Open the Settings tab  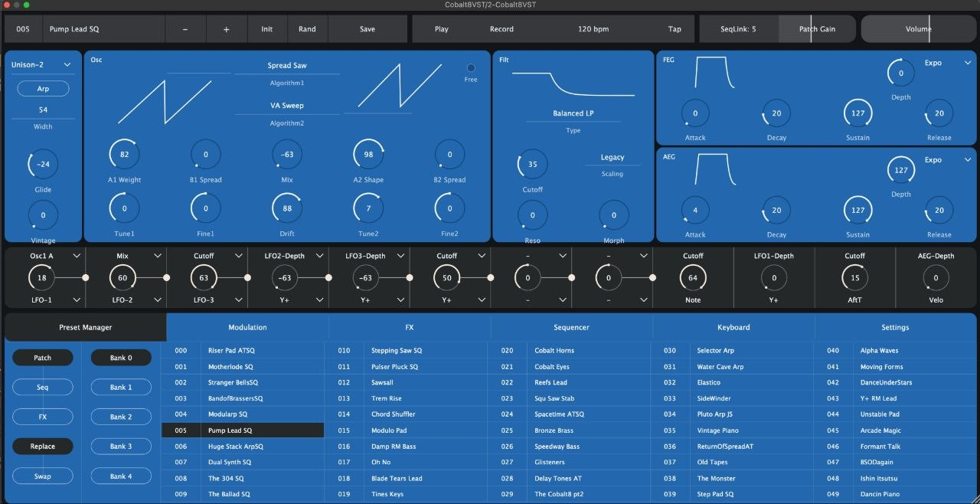coord(895,327)
